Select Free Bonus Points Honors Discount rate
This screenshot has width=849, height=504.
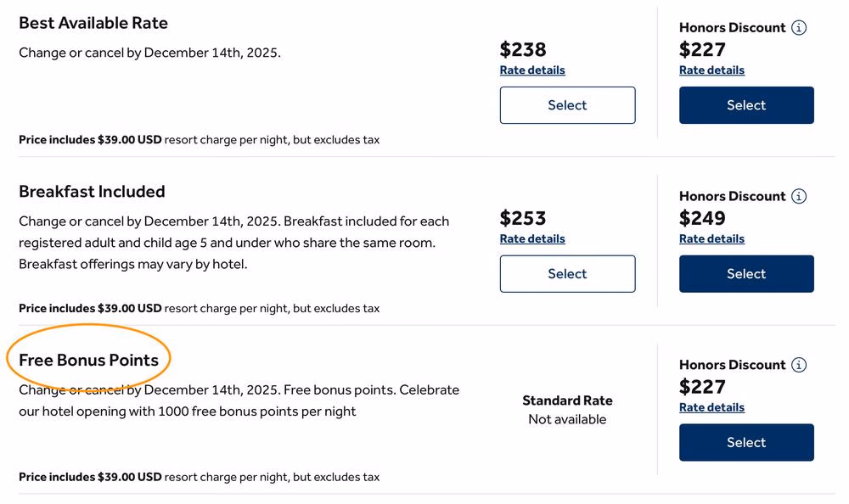pyautogui.click(x=746, y=442)
